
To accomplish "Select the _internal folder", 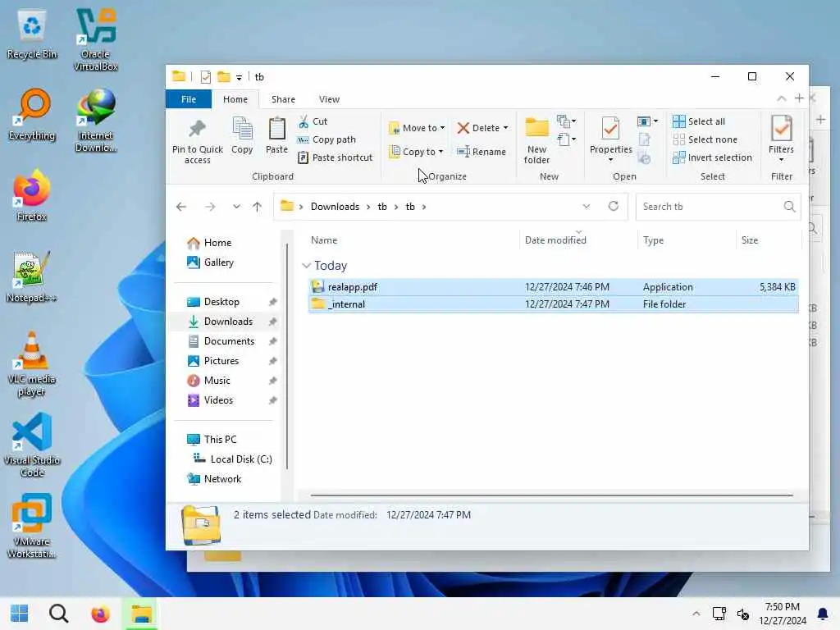I will 554,304.
